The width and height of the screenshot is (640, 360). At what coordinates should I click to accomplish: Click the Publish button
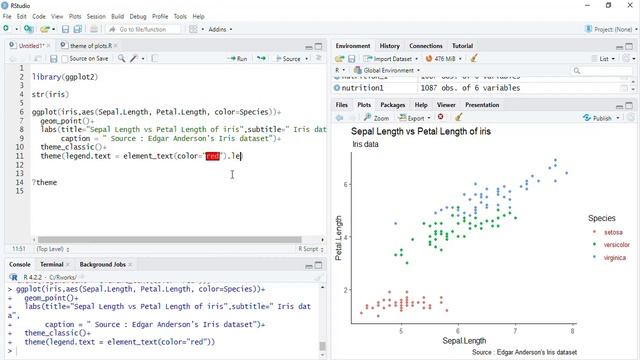(598, 118)
